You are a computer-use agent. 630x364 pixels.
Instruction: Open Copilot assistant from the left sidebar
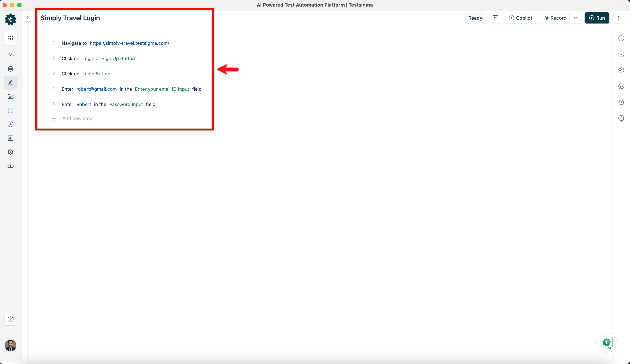(x=11, y=69)
